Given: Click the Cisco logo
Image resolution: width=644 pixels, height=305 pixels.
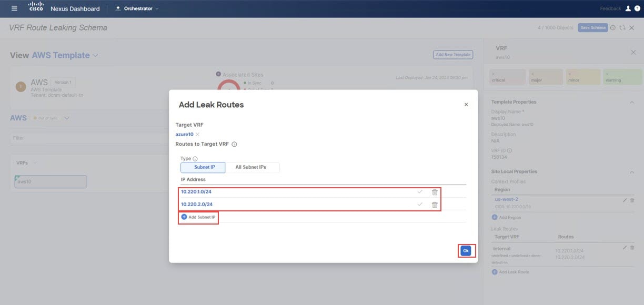Looking at the screenshot, I should pyautogui.click(x=36, y=7).
